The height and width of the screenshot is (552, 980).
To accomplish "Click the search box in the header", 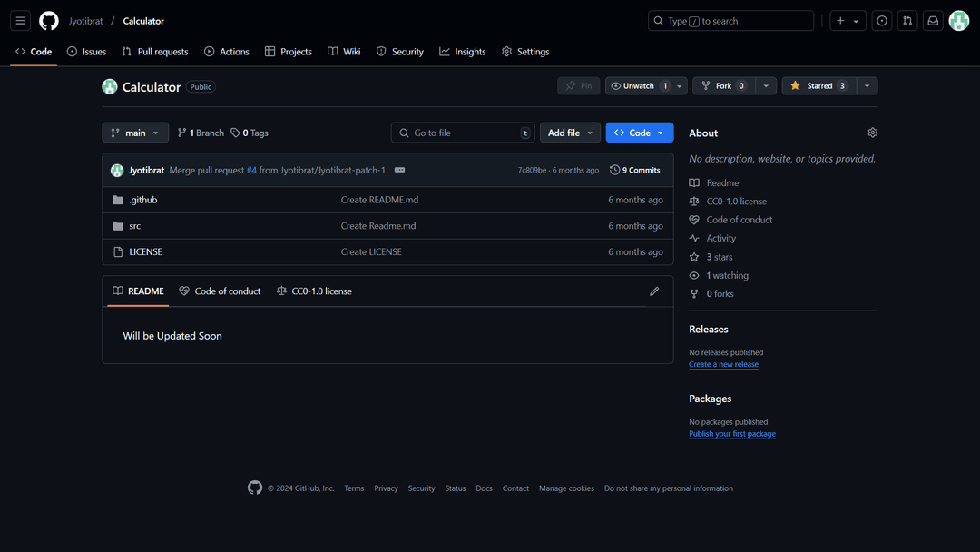I will coord(730,21).
